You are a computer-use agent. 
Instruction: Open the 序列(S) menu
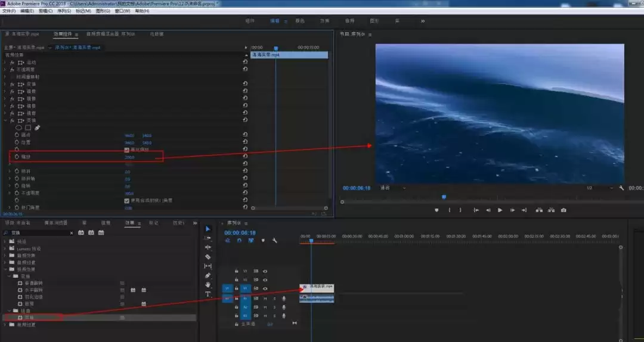click(x=64, y=11)
